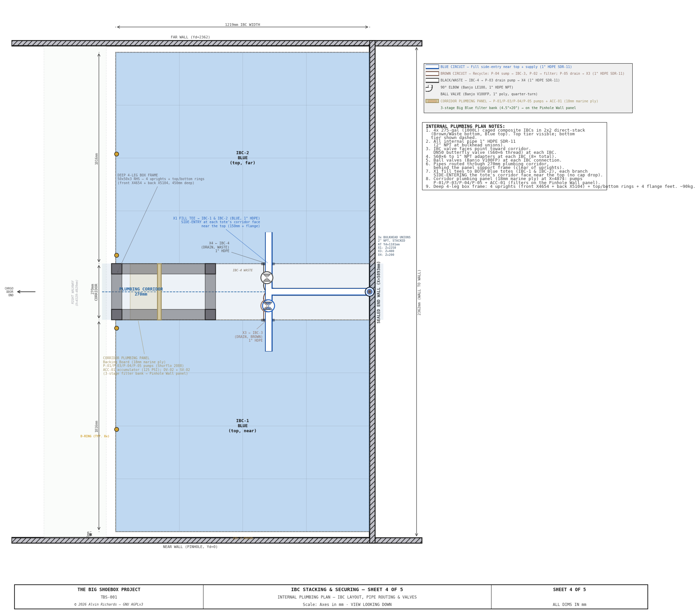Click the D-ring just above the box frame

117,255
